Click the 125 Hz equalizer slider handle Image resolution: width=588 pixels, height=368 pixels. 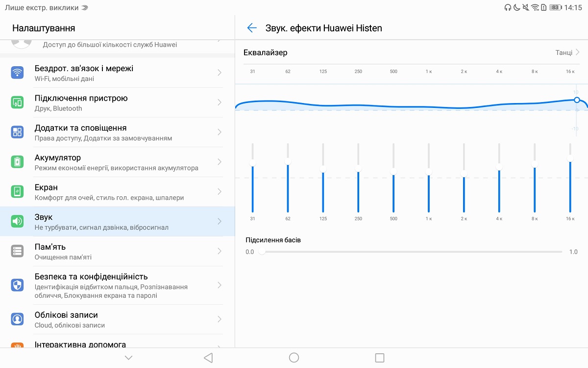[x=323, y=169]
